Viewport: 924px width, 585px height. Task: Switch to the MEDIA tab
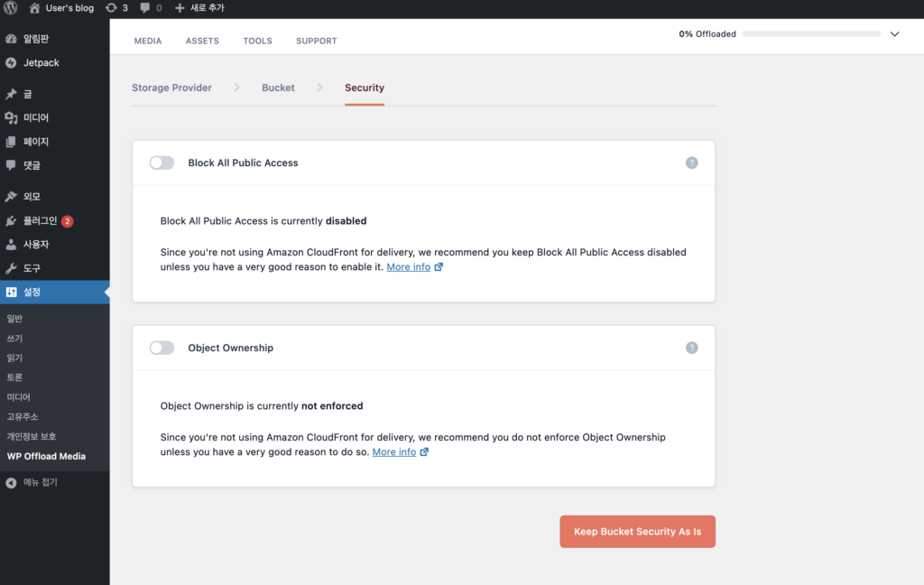click(x=147, y=41)
